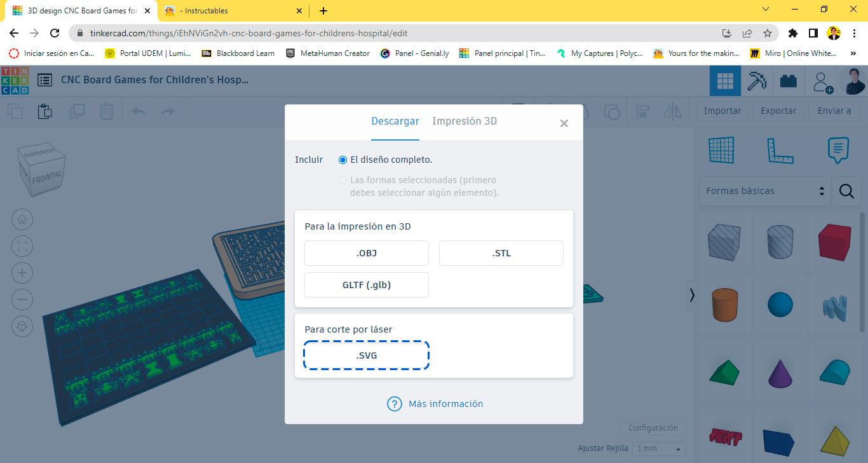This screenshot has width=868, height=463.
Task: Search shapes with magnifier icon
Action: 846,191
